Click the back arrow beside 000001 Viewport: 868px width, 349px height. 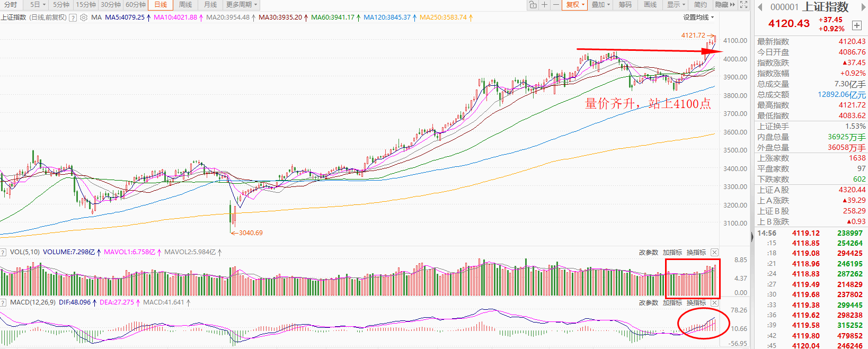coord(760,7)
